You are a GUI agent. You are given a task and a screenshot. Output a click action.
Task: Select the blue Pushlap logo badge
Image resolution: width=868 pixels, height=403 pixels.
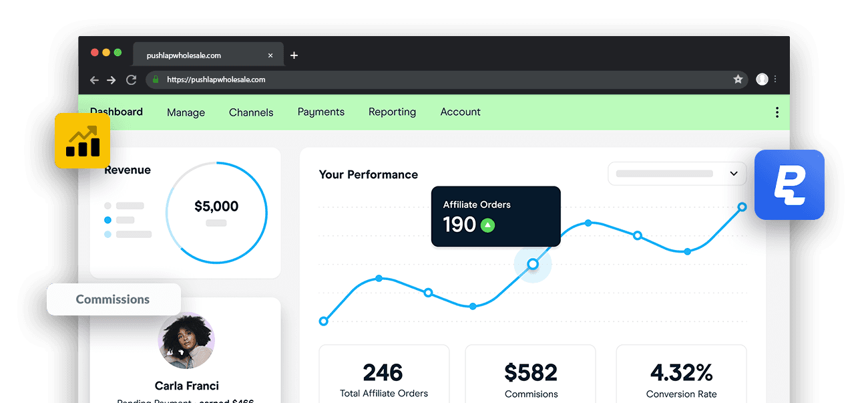(x=789, y=185)
